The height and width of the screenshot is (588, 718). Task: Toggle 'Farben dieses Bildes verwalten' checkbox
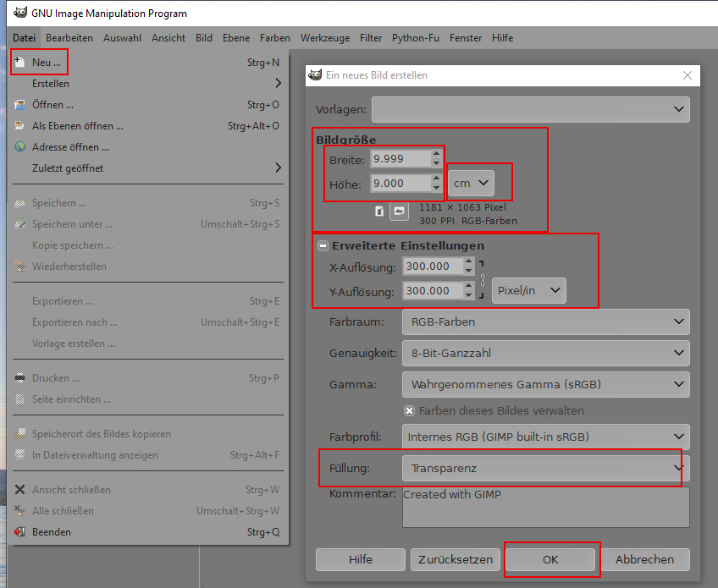click(x=409, y=411)
